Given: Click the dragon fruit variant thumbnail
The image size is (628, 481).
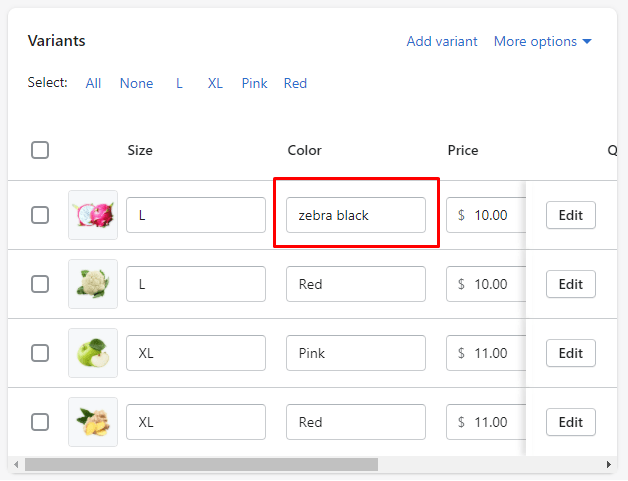Looking at the screenshot, I should pyautogui.click(x=93, y=215).
